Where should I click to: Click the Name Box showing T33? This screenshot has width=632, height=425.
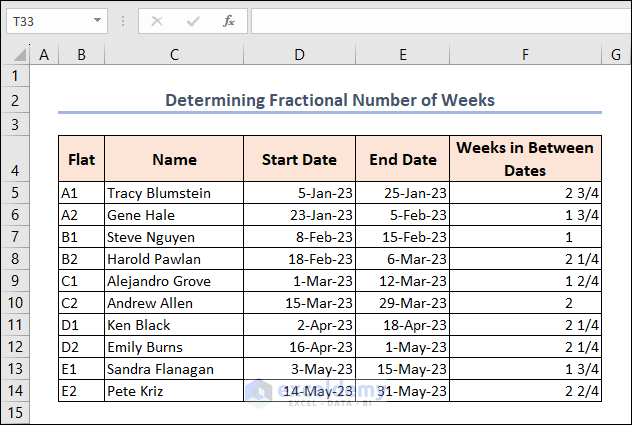coord(48,21)
